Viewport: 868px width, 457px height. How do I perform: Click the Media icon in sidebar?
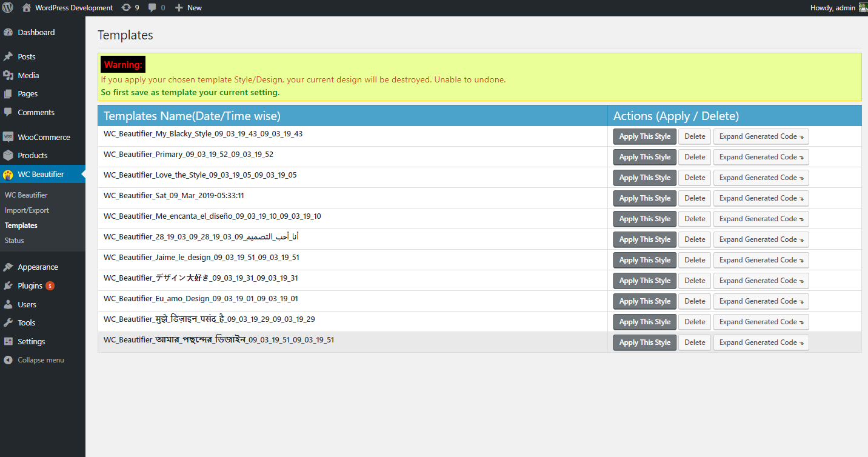pyautogui.click(x=8, y=75)
